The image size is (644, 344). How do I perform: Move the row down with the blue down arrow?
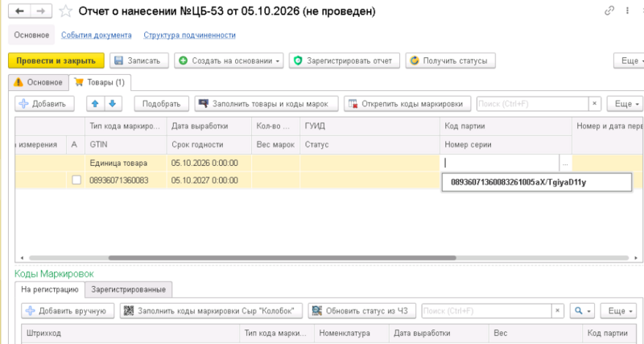point(113,104)
